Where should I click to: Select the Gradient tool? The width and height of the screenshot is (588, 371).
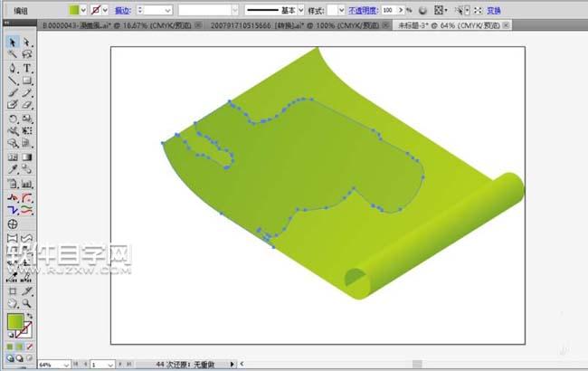pos(26,157)
